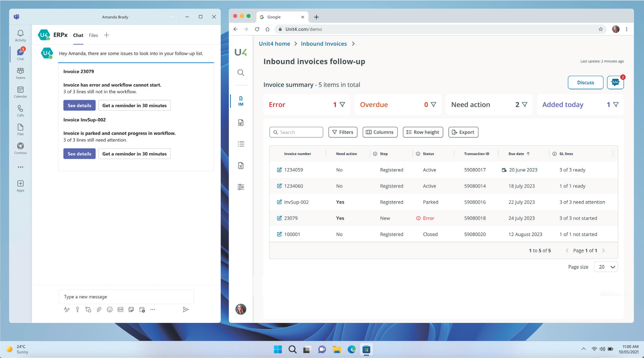The height and width of the screenshot is (358, 644).
Task: Open Teams title bar ellipsis menu
Action: 172,17
